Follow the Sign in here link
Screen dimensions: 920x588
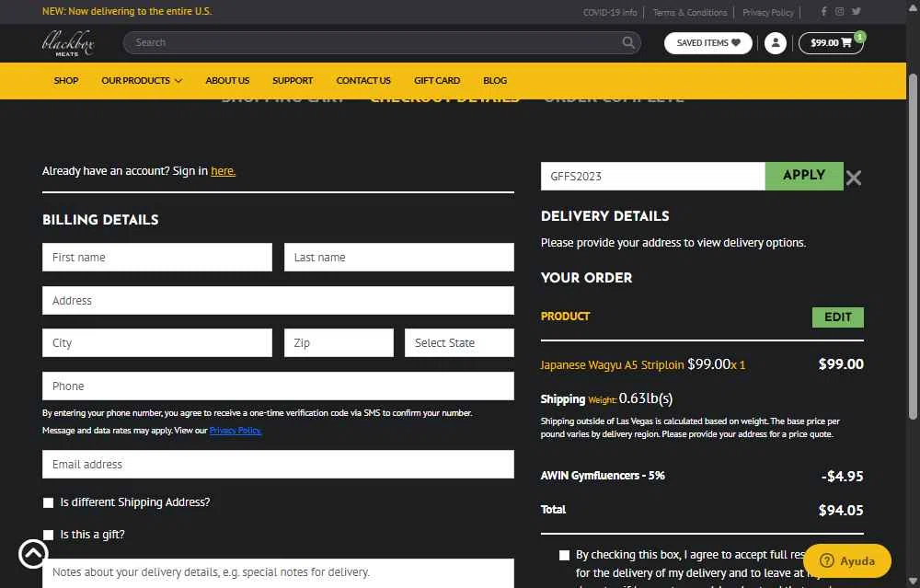click(223, 171)
